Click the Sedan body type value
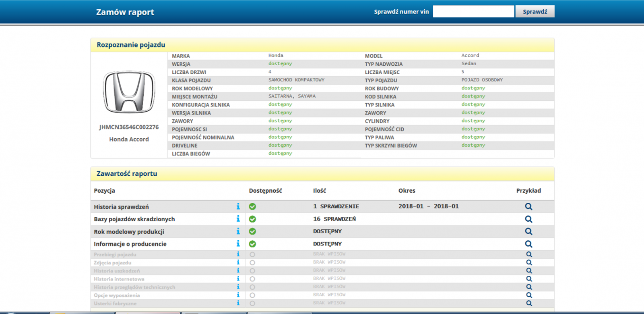The height and width of the screenshot is (314, 644). pos(469,64)
